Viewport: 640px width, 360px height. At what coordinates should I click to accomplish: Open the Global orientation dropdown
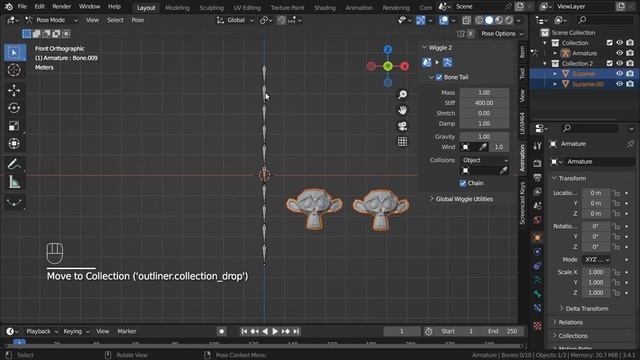point(236,20)
